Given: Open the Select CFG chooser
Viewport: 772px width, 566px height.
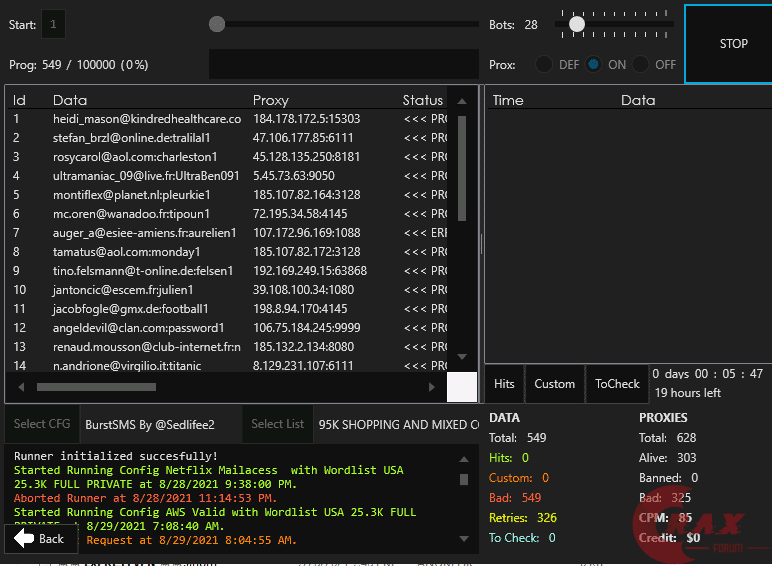Looking at the screenshot, I should click(x=42, y=424).
